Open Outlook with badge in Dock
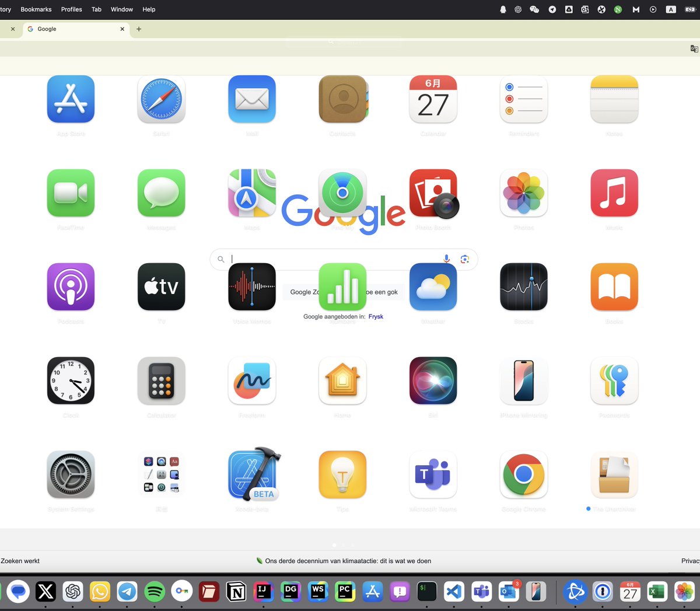 [x=509, y=592]
